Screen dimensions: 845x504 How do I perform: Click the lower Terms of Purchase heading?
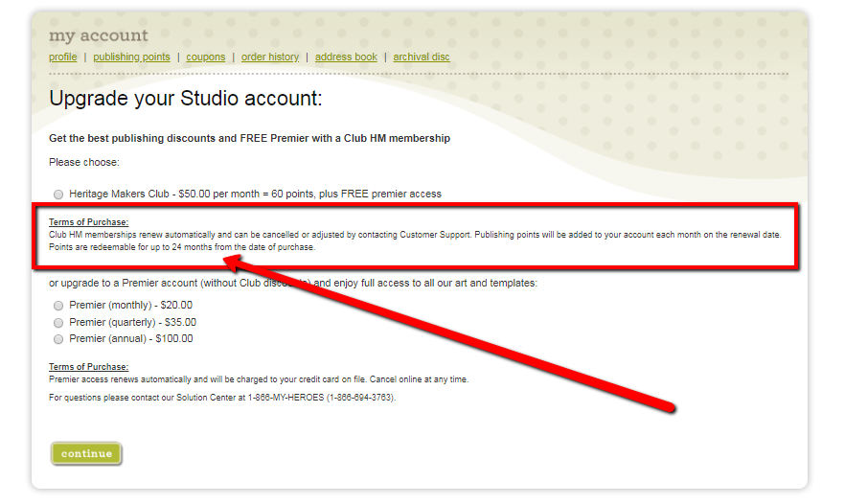click(88, 367)
